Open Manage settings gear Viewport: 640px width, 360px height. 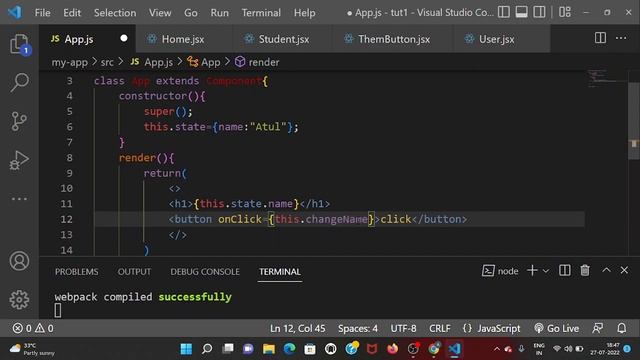click(19, 300)
